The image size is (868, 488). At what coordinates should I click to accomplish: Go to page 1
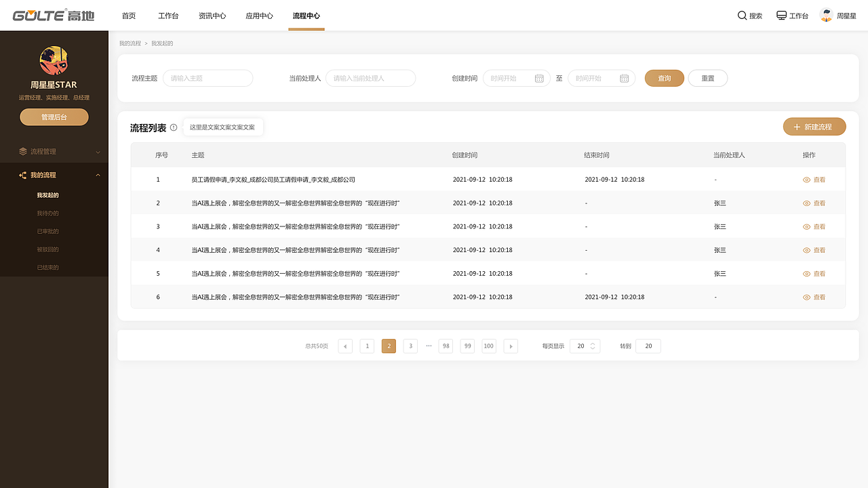point(367,346)
